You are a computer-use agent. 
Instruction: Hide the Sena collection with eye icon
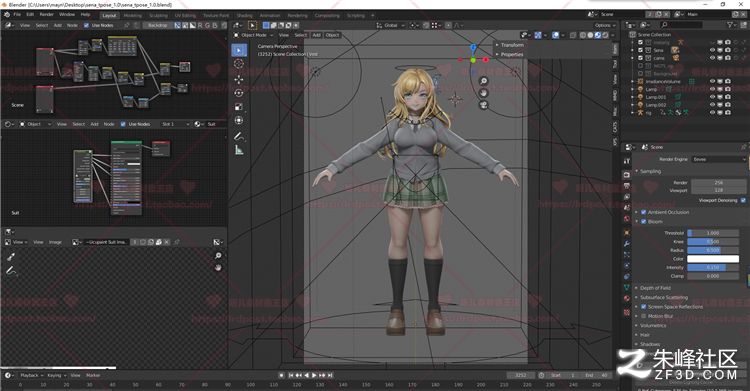[x=712, y=50]
